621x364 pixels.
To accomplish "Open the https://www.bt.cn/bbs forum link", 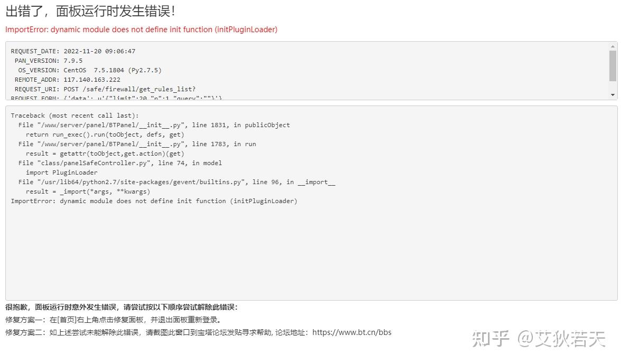I will click(x=352, y=332).
